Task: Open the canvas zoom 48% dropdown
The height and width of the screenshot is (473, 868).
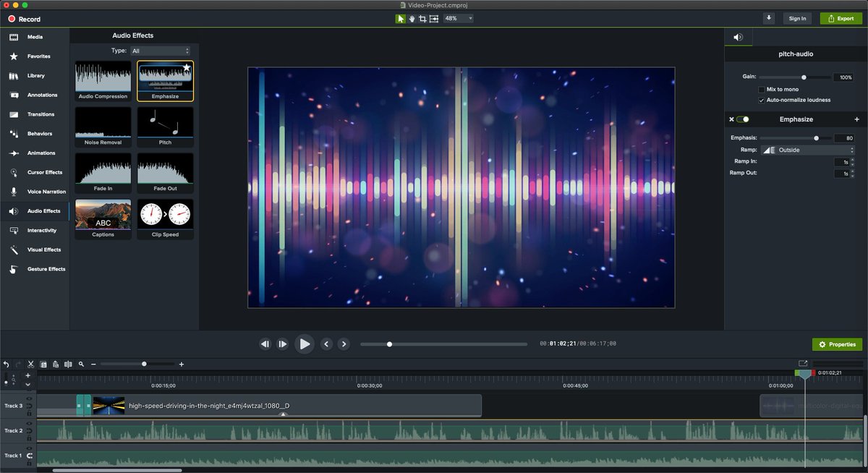Action: click(x=459, y=18)
